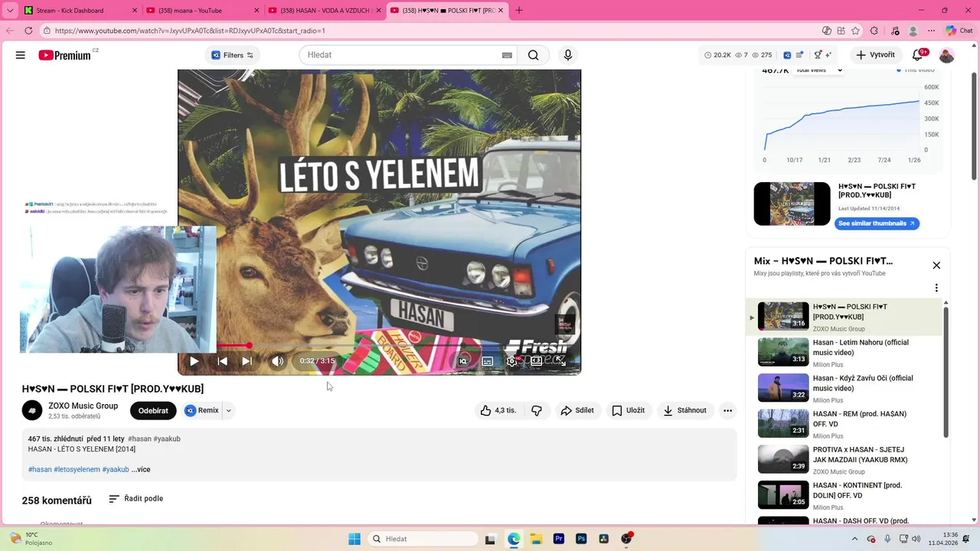Viewport: 980px width, 551px height.
Task: Select Hasan - REM playlist item
Action: pyautogui.click(x=844, y=423)
